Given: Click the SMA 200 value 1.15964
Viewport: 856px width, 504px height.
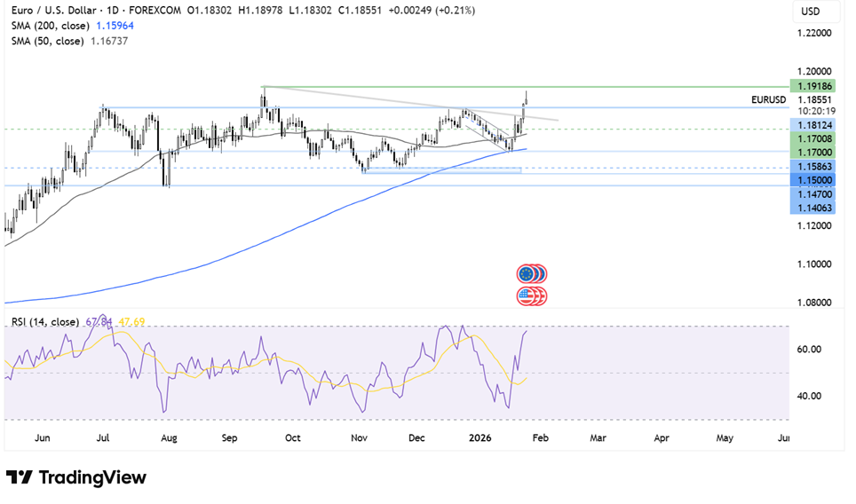Looking at the screenshot, I should (115, 26).
